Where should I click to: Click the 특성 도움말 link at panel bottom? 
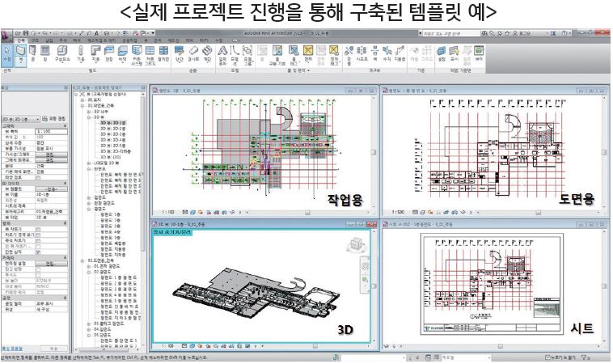click(14, 347)
